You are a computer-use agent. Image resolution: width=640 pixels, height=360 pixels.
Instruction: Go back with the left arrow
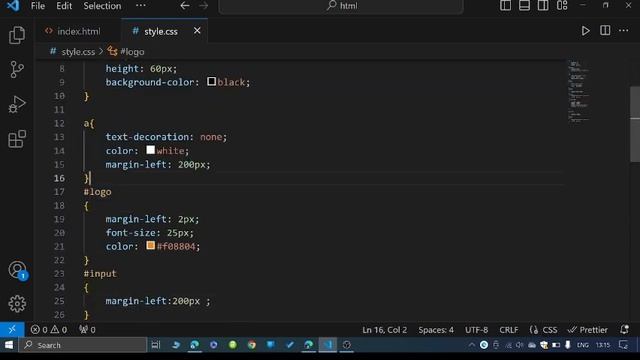point(185,6)
